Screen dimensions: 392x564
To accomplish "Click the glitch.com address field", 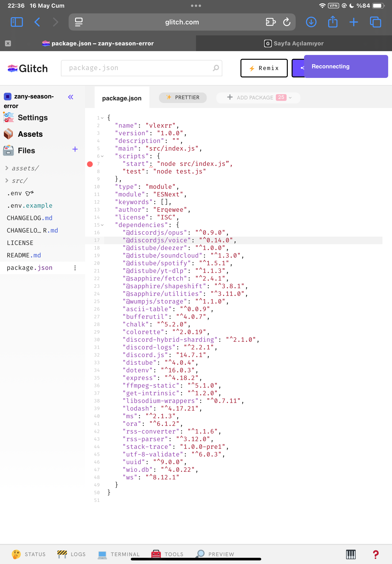I will pyautogui.click(x=182, y=22).
